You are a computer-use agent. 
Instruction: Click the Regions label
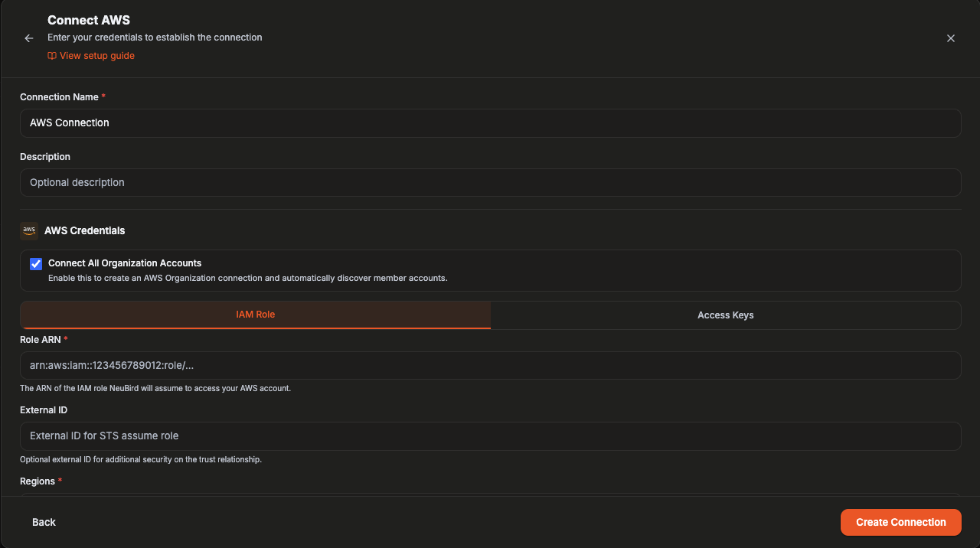(x=38, y=481)
